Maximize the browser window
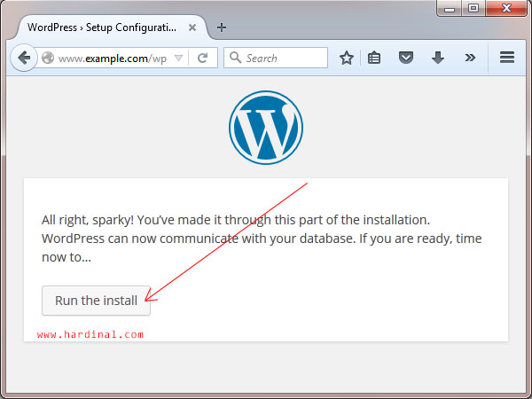This screenshot has width=532, height=399. point(473,8)
